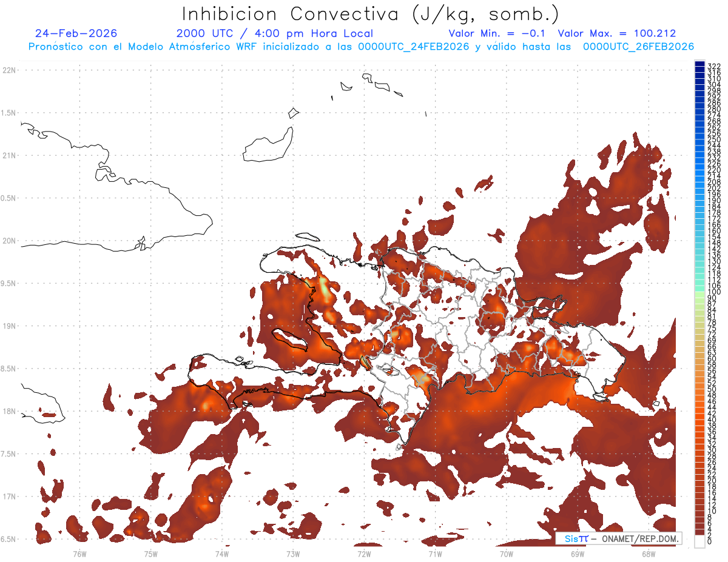This screenshot has height=562, width=728.
Task: Click the "Valor Max. = 100.212" readout
Action: (x=617, y=33)
